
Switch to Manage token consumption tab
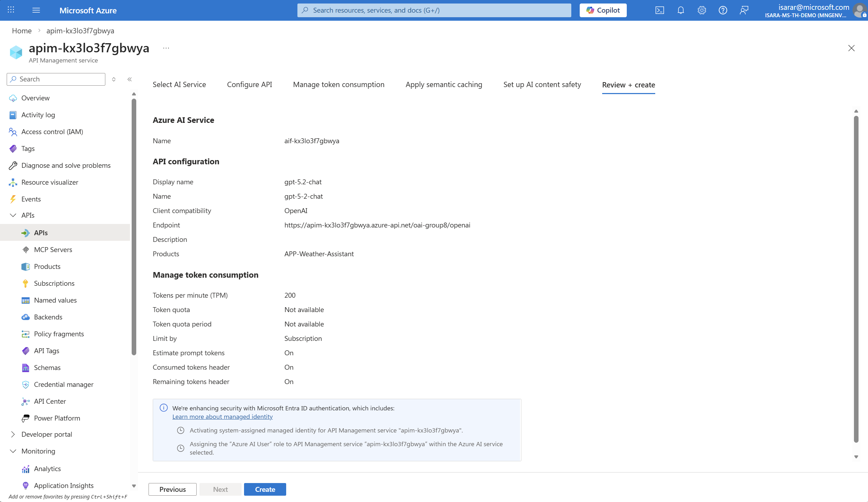click(x=338, y=85)
